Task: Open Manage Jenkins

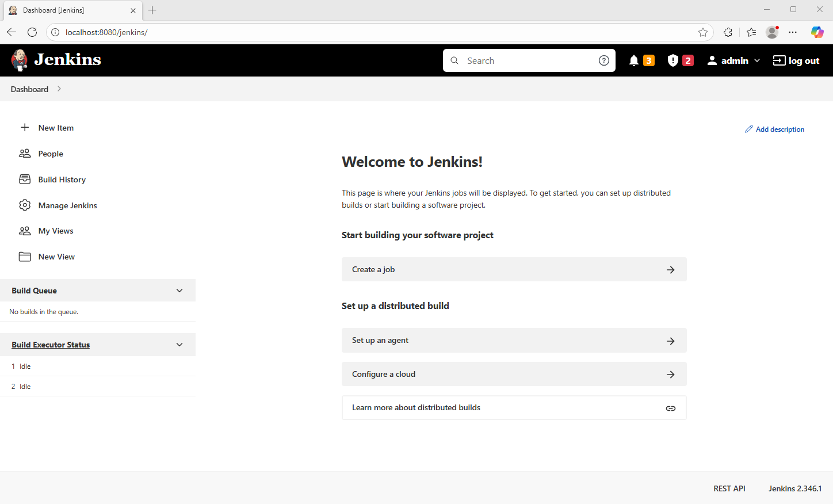Action: pos(68,205)
